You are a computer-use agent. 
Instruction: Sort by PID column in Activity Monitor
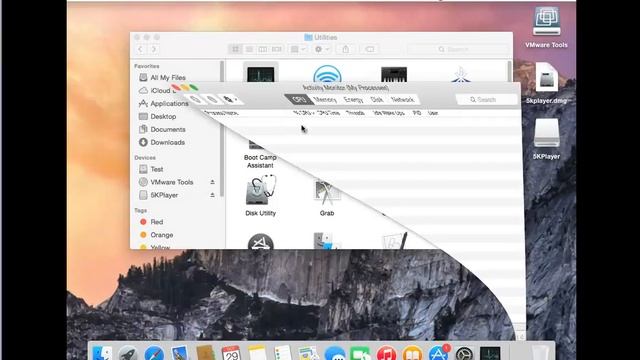pos(417,113)
